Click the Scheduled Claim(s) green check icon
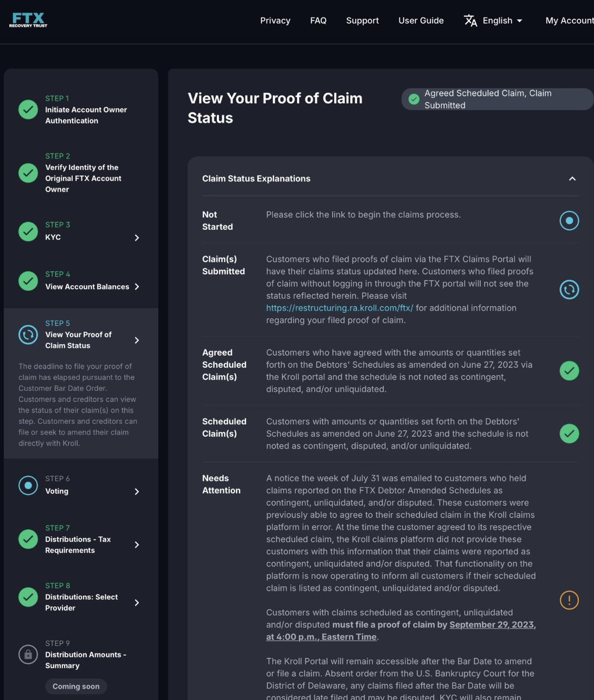The height and width of the screenshot is (700, 594). [570, 433]
